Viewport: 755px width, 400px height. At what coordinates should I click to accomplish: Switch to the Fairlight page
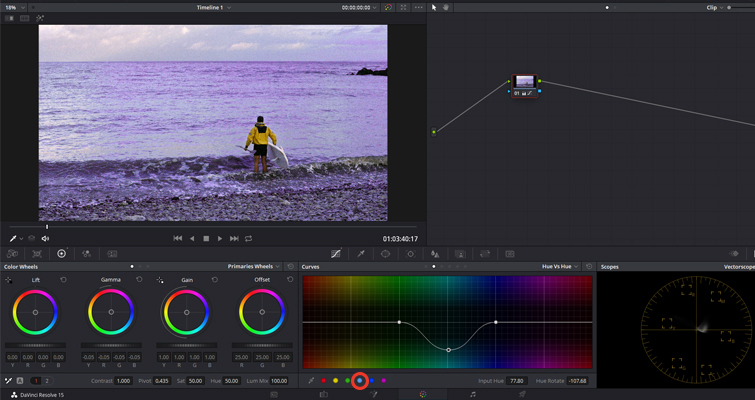[473, 395]
